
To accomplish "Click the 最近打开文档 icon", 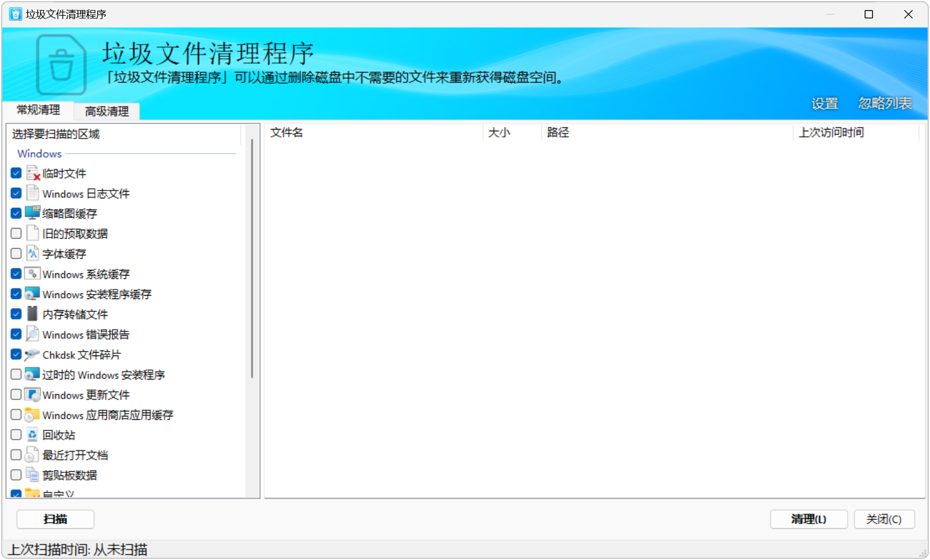I will click(x=33, y=455).
